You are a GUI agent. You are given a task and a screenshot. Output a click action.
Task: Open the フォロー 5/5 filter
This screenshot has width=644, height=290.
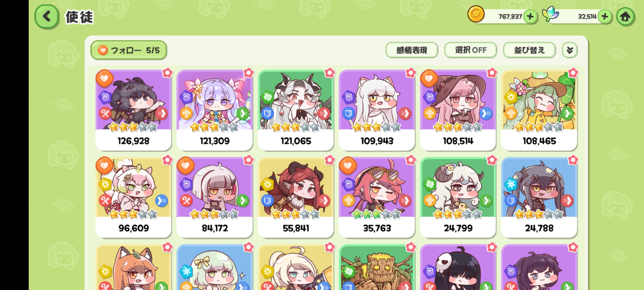coord(129,50)
